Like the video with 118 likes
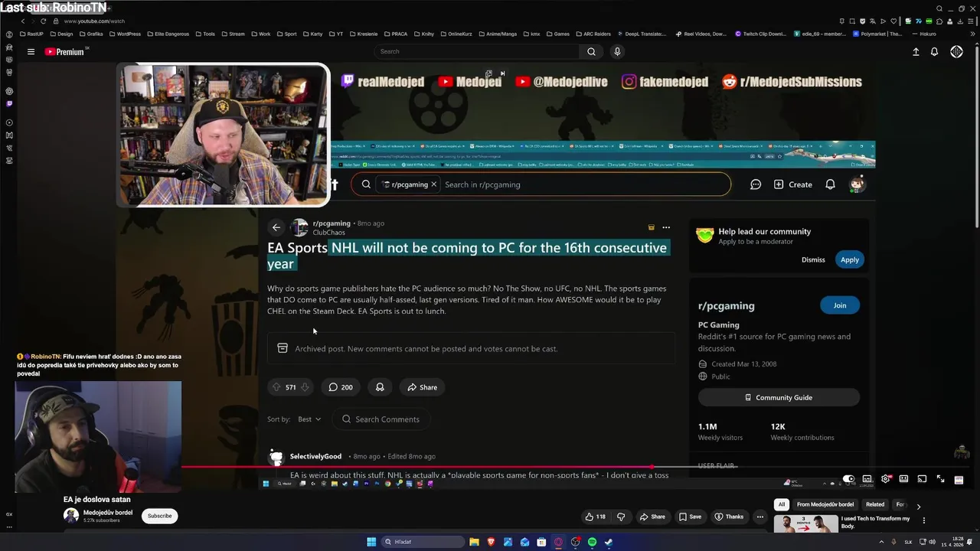 [595, 517]
